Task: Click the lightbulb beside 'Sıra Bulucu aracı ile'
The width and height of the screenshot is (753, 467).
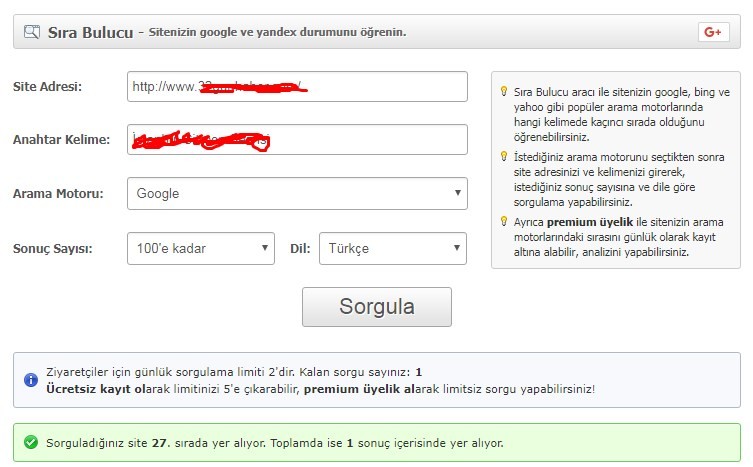Action: click(x=504, y=91)
